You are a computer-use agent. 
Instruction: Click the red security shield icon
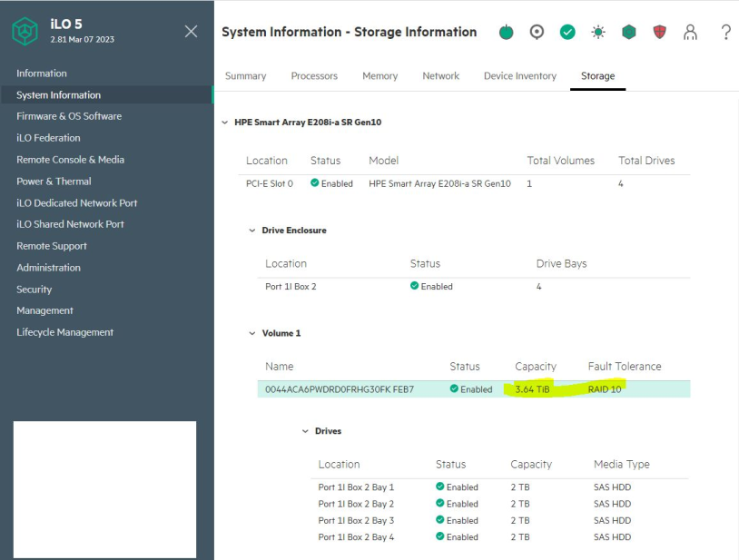(660, 33)
